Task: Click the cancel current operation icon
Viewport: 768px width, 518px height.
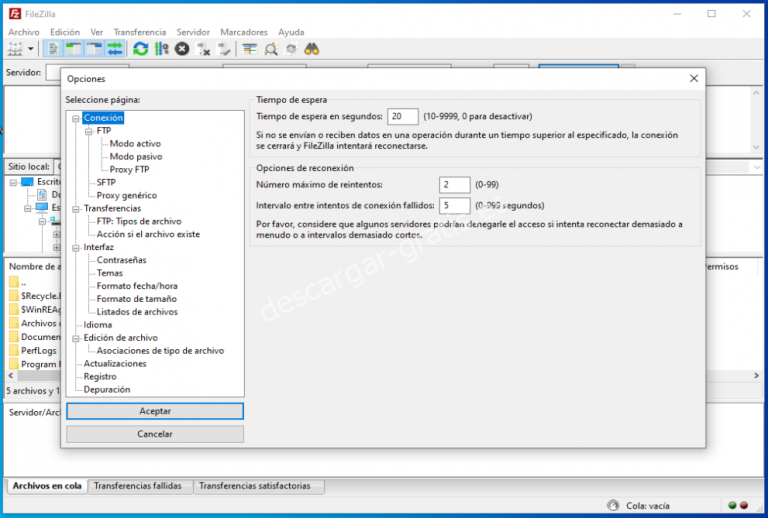Action: pyautogui.click(x=182, y=49)
